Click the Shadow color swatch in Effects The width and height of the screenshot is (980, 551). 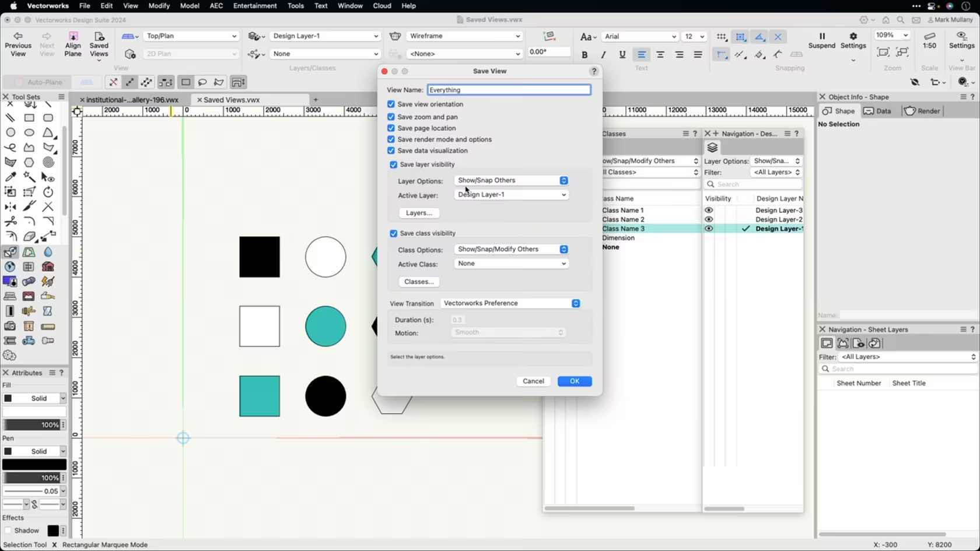pyautogui.click(x=53, y=531)
